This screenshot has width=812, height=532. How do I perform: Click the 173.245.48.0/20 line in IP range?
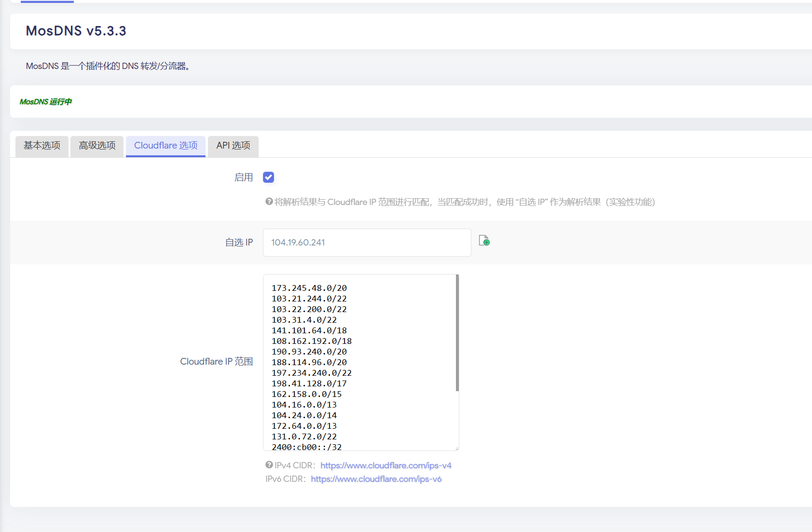pyautogui.click(x=309, y=288)
